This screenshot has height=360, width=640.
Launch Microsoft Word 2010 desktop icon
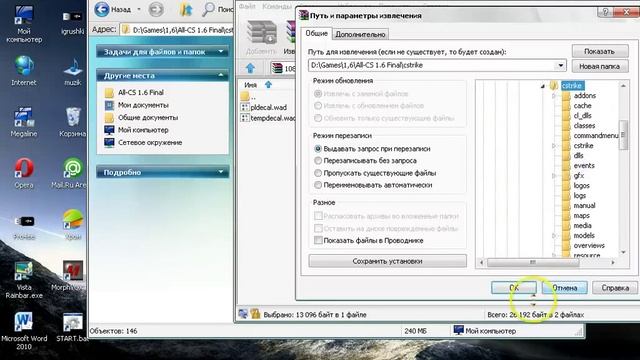(x=24, y=331)
